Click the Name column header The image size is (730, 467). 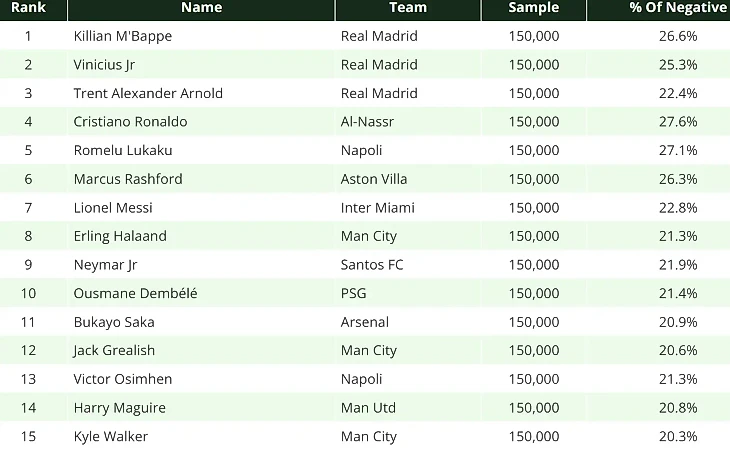tap(201, 8)
